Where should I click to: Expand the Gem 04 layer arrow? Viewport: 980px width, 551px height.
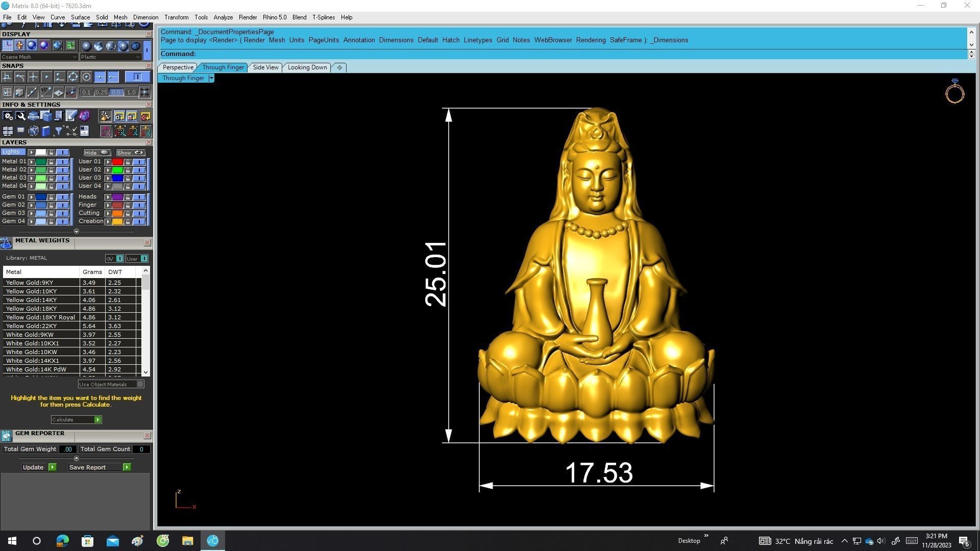pyautogui.click(x=31, y=221)
